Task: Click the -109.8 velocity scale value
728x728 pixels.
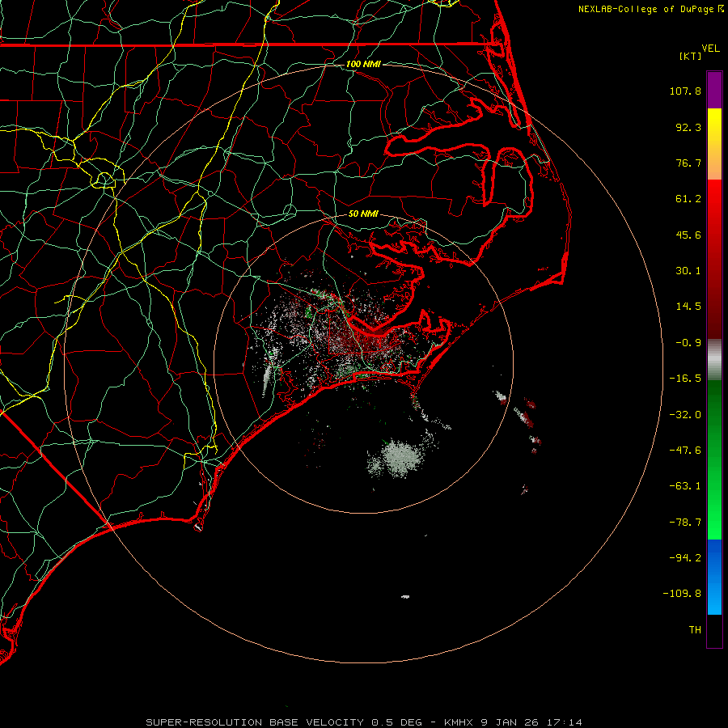Action: pos(683,594)
